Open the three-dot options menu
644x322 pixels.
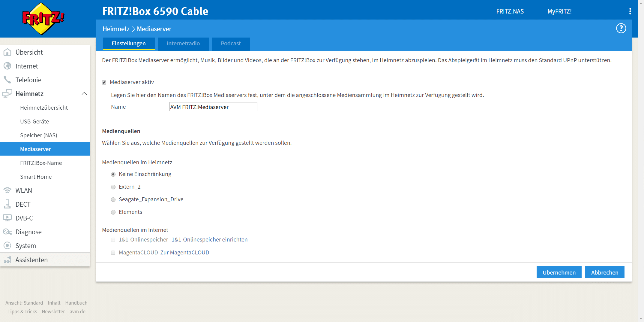(x=630, y=11)
